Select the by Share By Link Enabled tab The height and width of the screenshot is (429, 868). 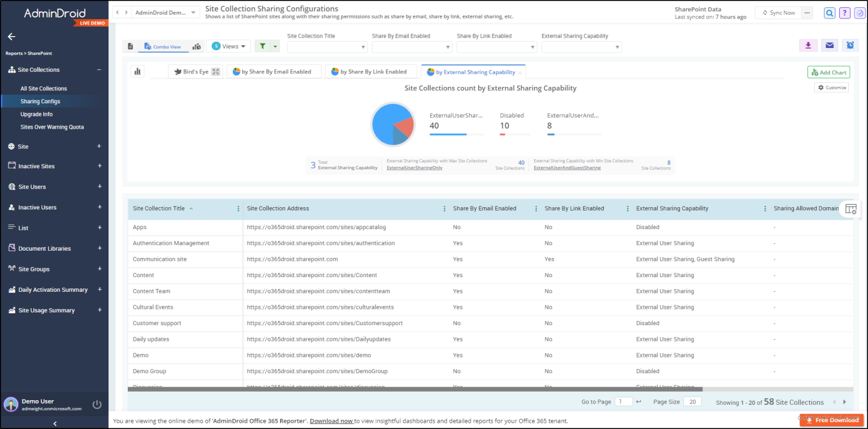tap(372, 72)
